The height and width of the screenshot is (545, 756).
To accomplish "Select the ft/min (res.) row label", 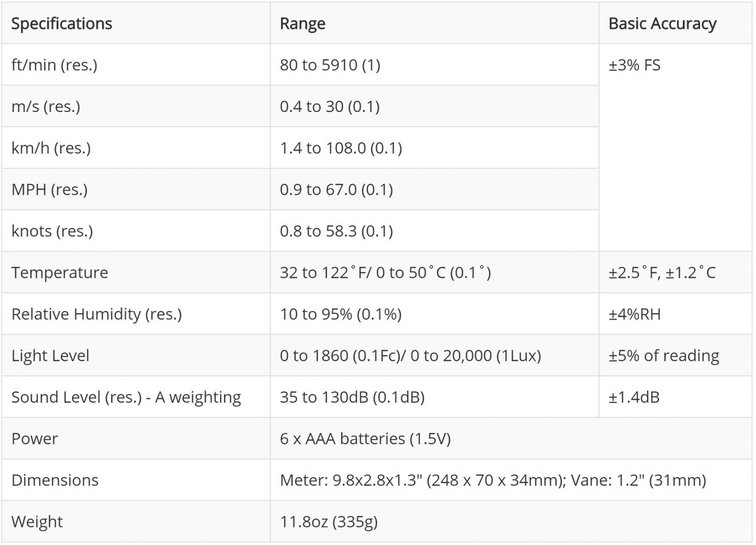I will click(x=54, y=65).
